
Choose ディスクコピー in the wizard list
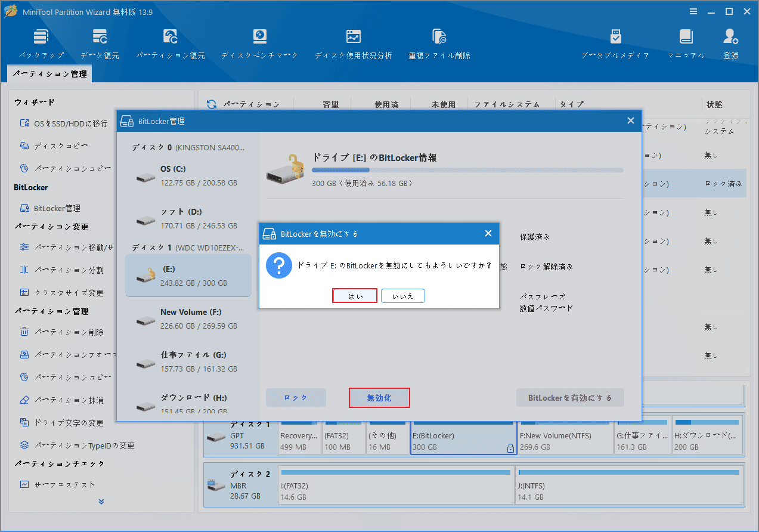pyautogui.click(x=54, y=146)
